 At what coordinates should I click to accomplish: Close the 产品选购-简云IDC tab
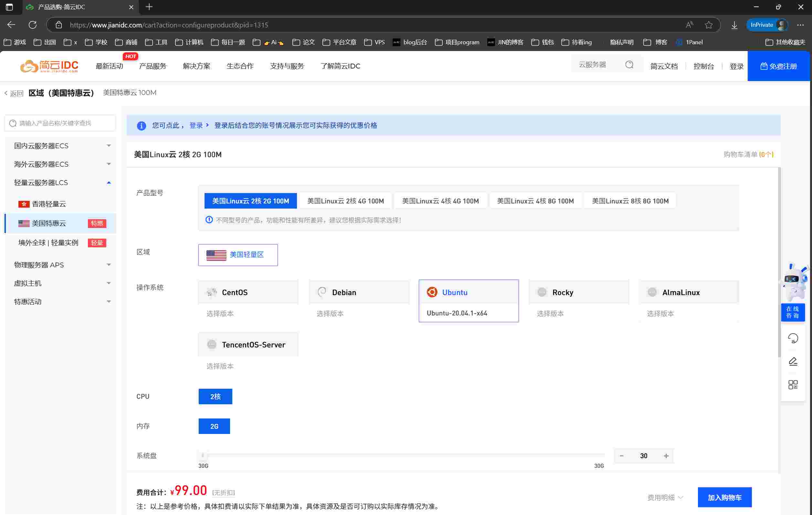coord(131,7)
